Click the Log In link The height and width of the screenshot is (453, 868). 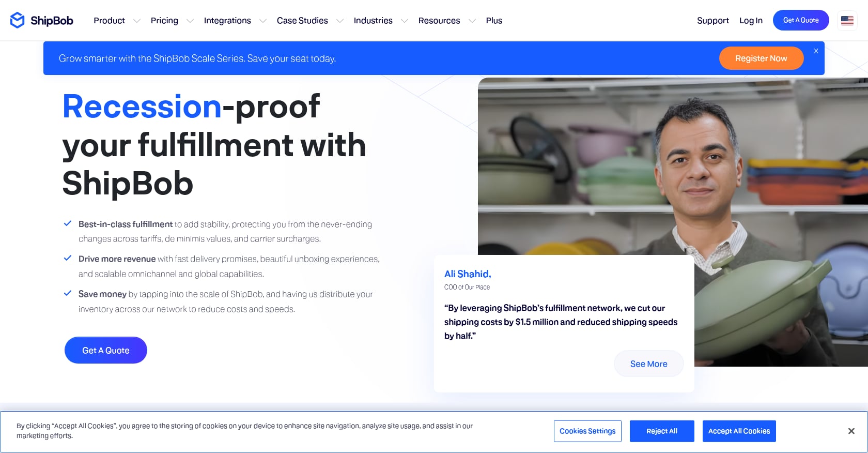pos(751,21)
